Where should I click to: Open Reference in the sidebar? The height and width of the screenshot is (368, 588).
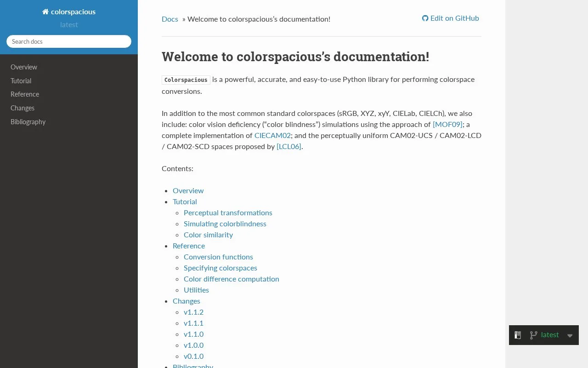25,94
